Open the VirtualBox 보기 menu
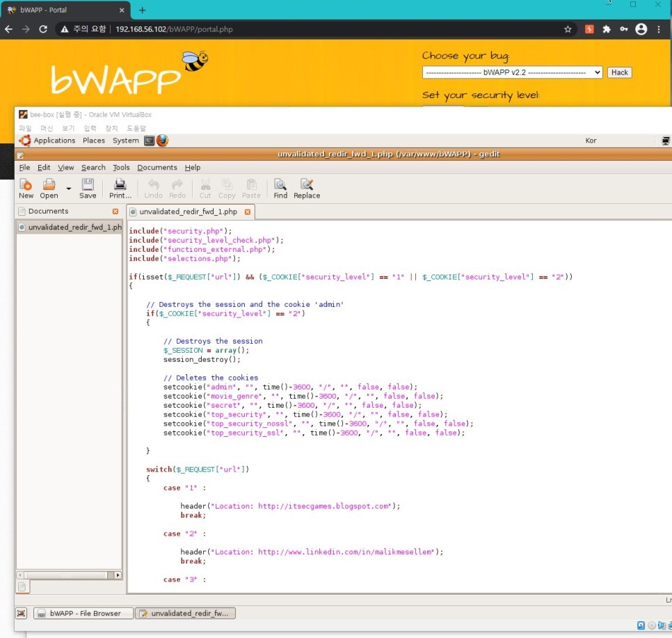The image size is (672, 638). [68, 128]
